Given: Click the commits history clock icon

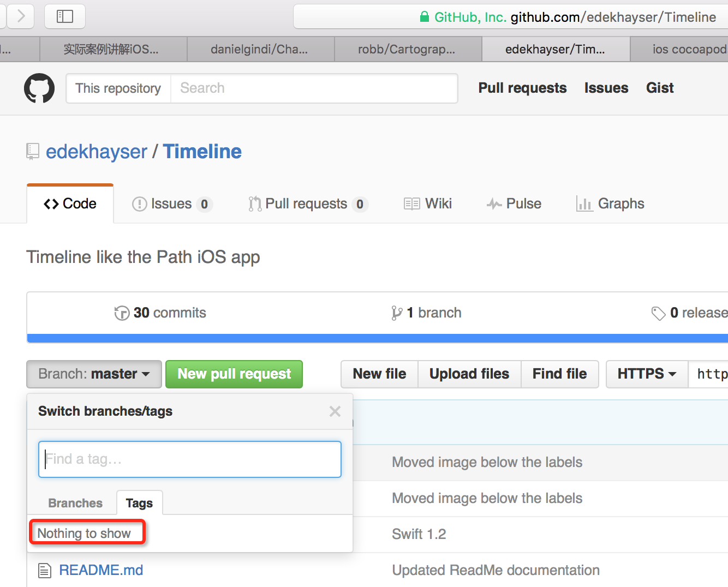Looking at the screenshot, I should click(x=122, y=313).
